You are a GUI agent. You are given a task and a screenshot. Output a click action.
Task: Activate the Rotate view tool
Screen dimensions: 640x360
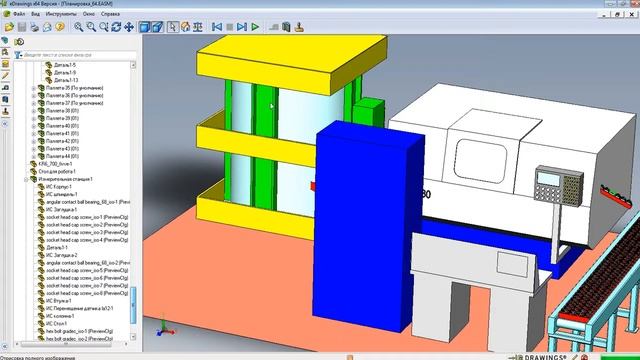(x=116, y=27)
